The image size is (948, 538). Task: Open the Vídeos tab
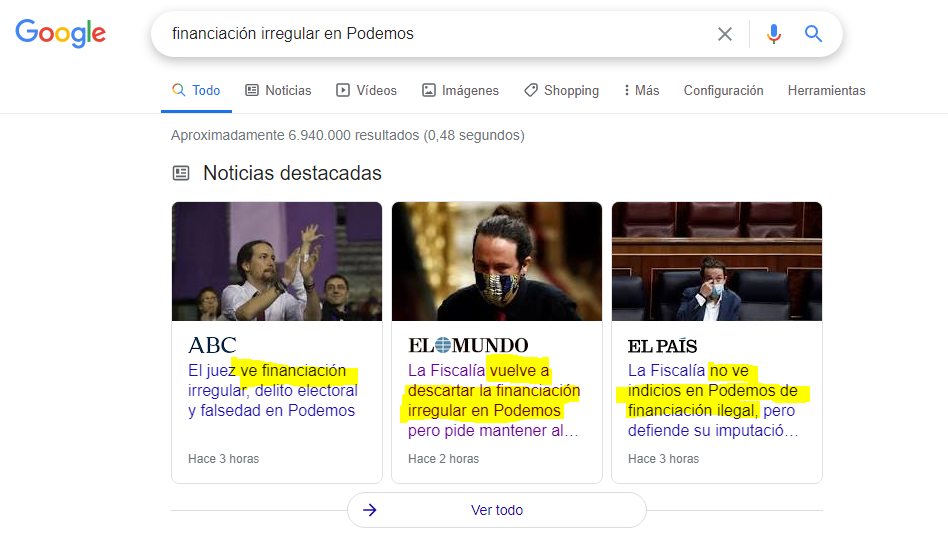[366, 91]
